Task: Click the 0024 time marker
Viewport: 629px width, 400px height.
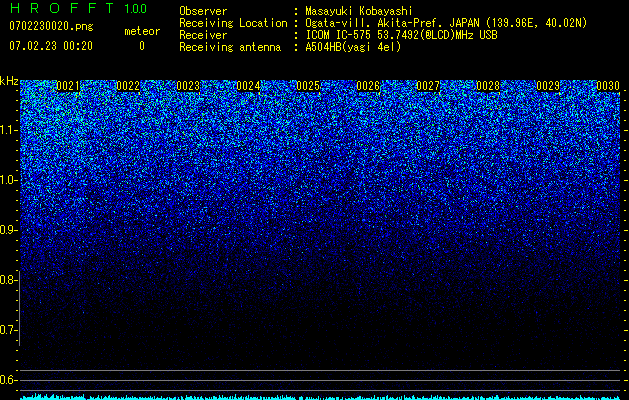Action: click(248, 86)
